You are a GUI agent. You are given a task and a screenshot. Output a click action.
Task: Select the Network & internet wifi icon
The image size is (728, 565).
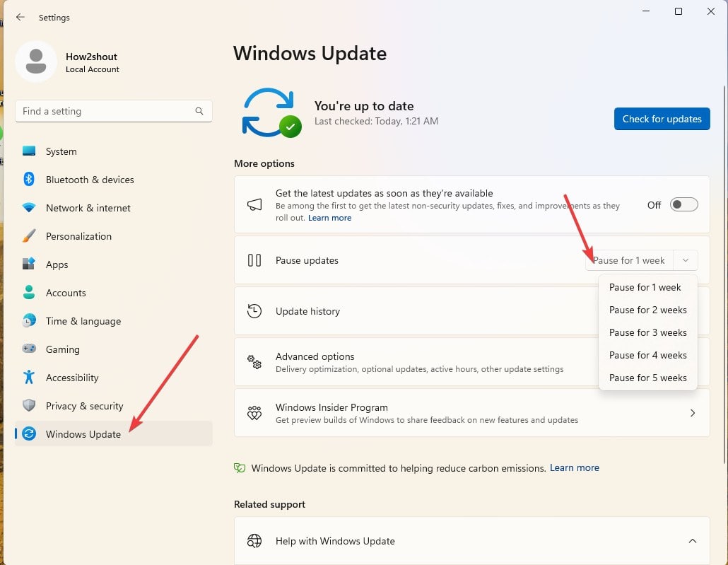(29, 208)
